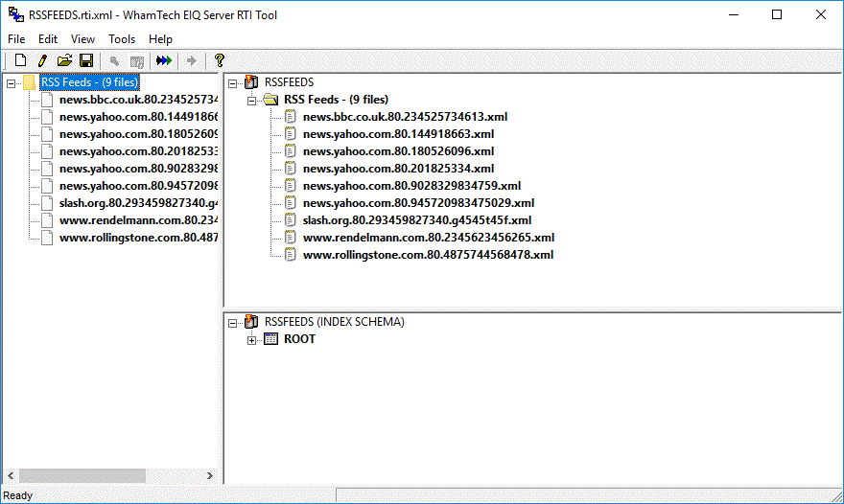This screenshot has width=844, height=504.
Task: Minimize the RTI Tool window
Action: [x=733, y=14]
